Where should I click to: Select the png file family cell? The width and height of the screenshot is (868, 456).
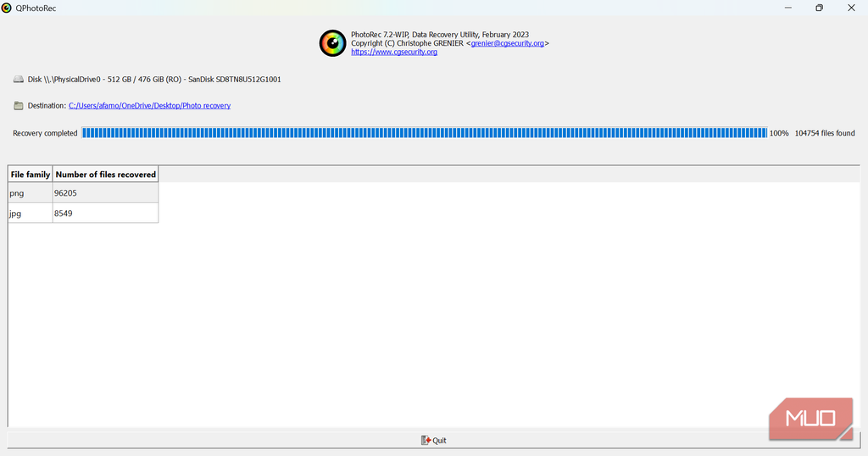tap(31, 193)
